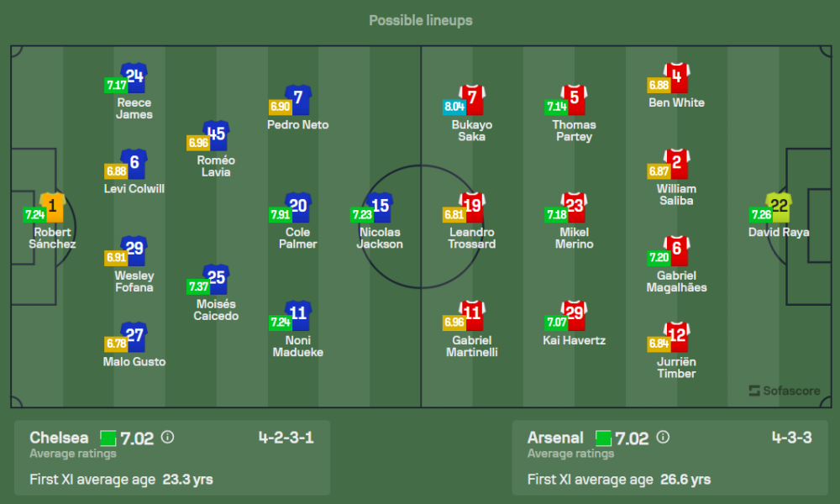Screen dimensions: 840x504
Task: Click Nicolas Jackson's number 15 shirt
Action: click(x=381, y=207)
